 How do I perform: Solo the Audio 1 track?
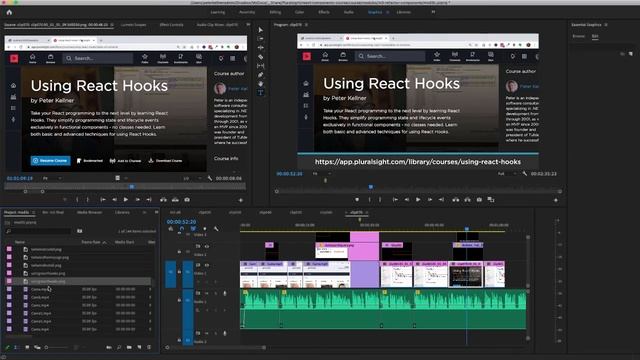point(216,293)
